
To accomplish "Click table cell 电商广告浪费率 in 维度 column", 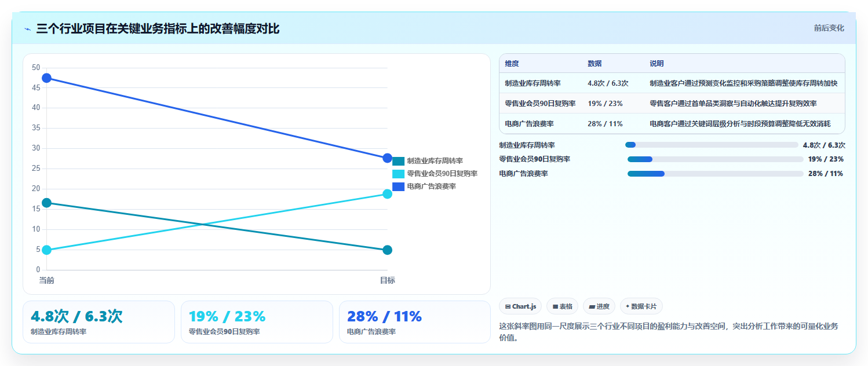I will pyautogui.click(x=529, y=124).
